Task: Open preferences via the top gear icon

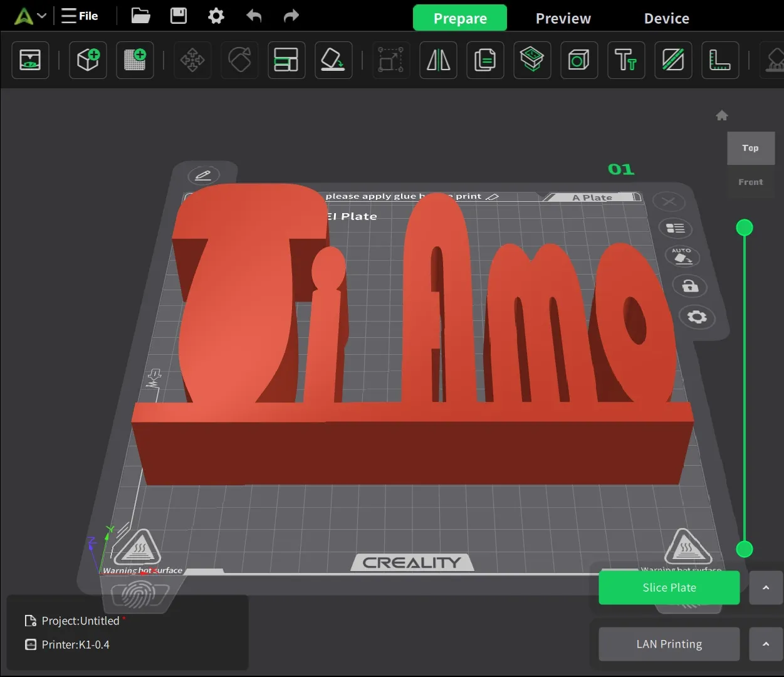Action: click(216, 16)
